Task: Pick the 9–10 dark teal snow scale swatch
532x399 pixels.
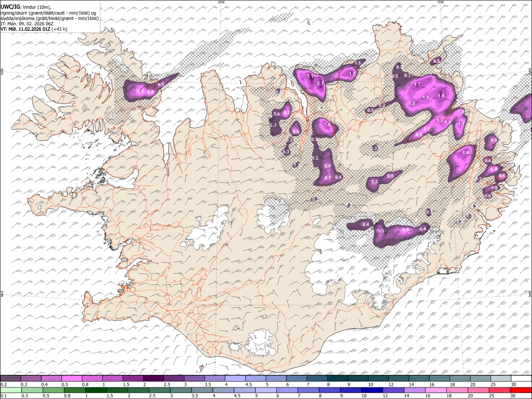Action: 358,378
